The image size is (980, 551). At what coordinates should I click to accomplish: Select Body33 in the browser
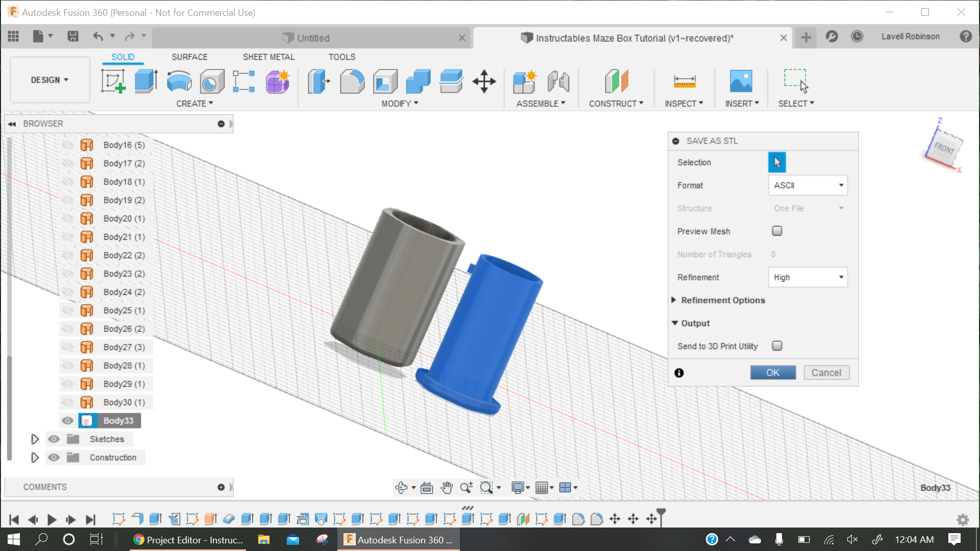pos(118,421)
